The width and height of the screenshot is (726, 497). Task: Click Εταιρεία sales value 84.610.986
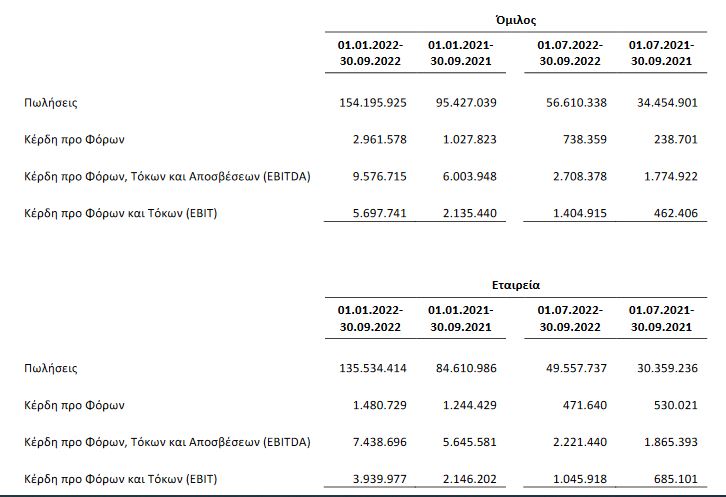tap(462, 368)
